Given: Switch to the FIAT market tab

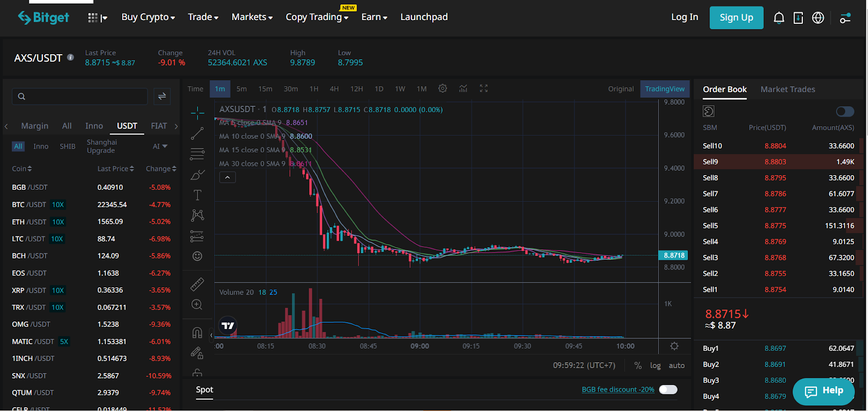Looking at the screenshot, I should tap(159, 126).
